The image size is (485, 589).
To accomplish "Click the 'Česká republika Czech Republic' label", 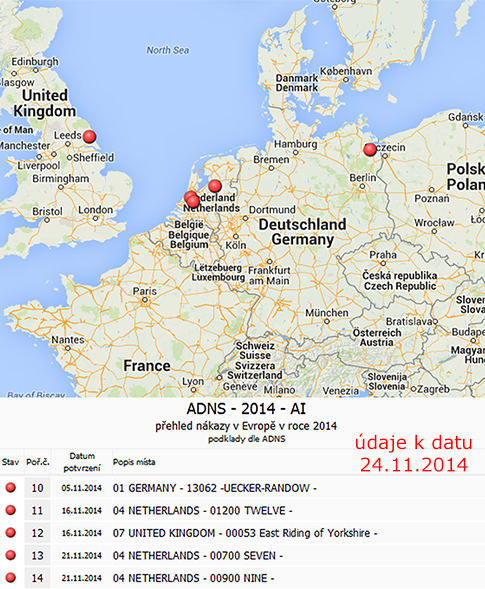I will coord(400,281).
